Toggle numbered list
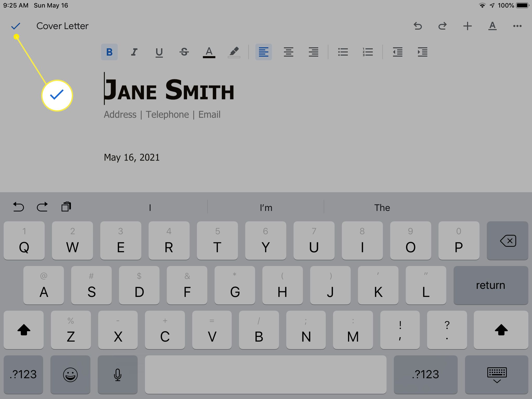Viewport: 532px width, 399px height. (x=368, y=52)
